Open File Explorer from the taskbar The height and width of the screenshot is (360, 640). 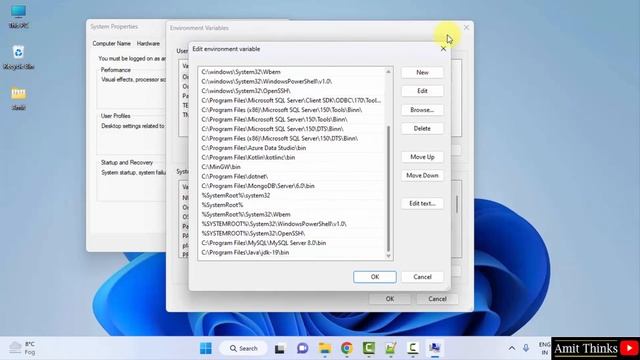pos(325,348)
